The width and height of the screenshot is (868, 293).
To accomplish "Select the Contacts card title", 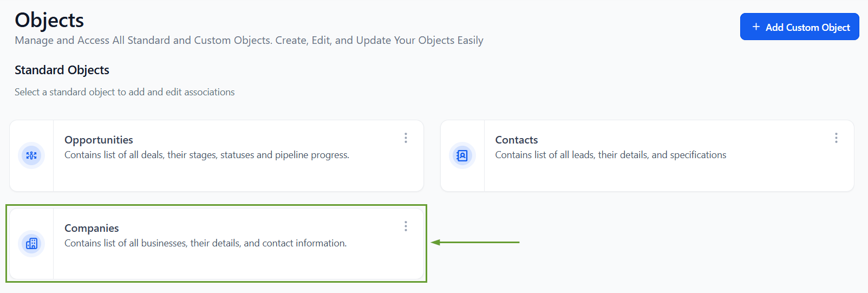I will pos(516,140).
